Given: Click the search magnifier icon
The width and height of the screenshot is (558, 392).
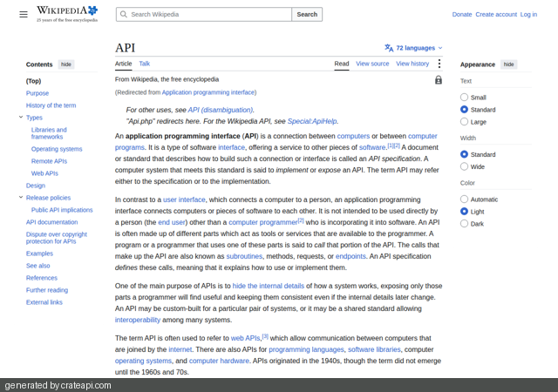Looking at the screenshot, I should tap(124, 14).
